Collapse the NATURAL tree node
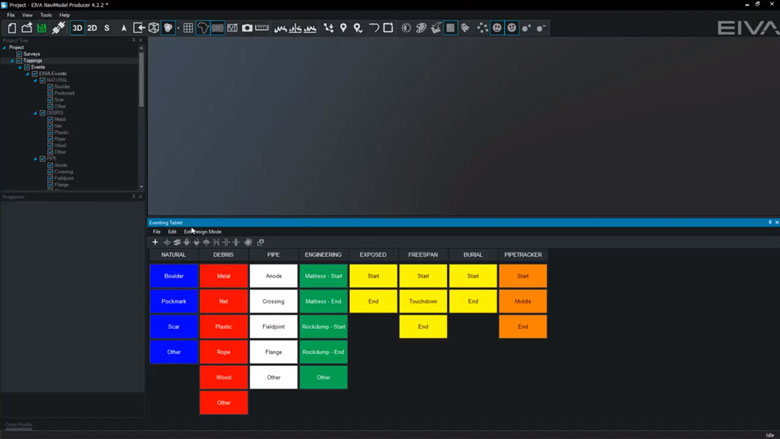780x439 pixels. click(35, 80)
